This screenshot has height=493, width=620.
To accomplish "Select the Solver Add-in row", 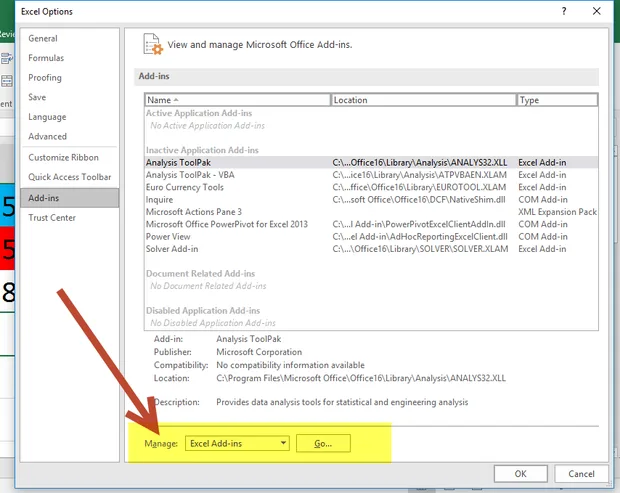I will (x=371, y=249).
